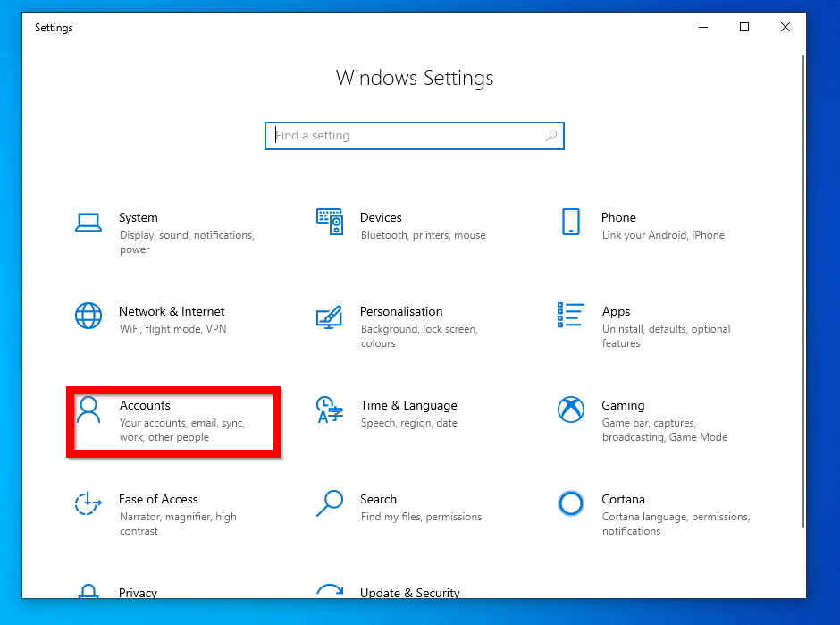Click the magnifier inside the search box

[x=551, y=135]
